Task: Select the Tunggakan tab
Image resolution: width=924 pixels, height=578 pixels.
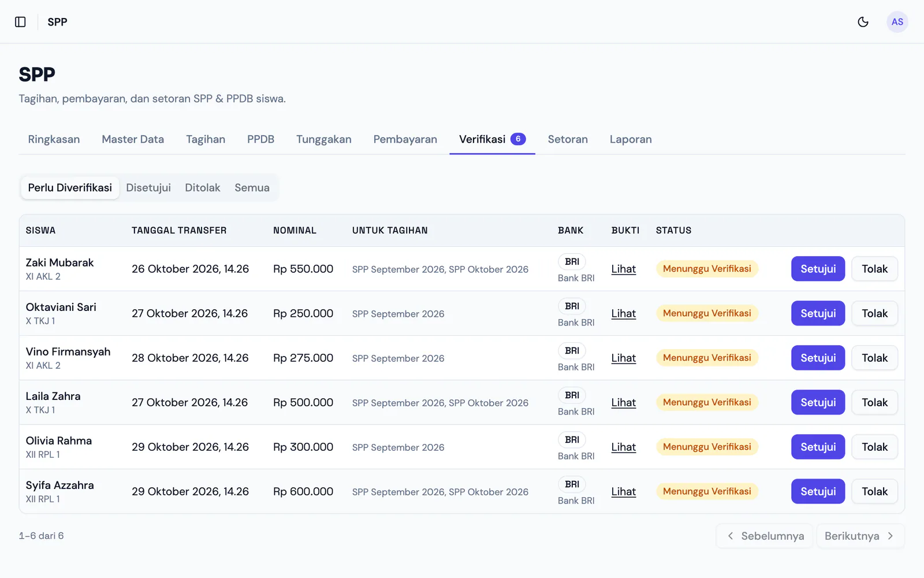Action: [x=324, y=139]
